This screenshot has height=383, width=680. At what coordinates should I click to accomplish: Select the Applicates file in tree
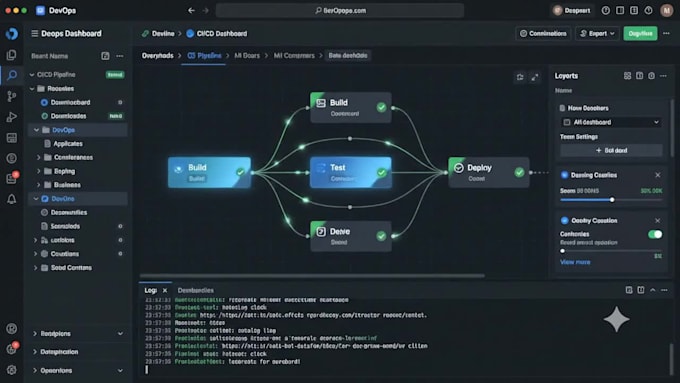click(x=68, y=144)
